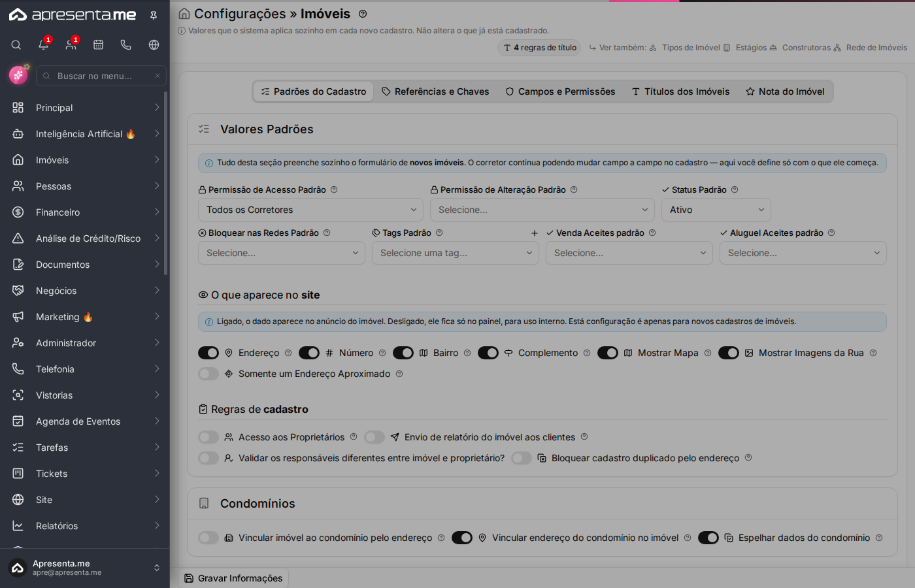Clear the menu search with the x icon
The height and width of the screenshot is (588, 915).
point(158,76)
